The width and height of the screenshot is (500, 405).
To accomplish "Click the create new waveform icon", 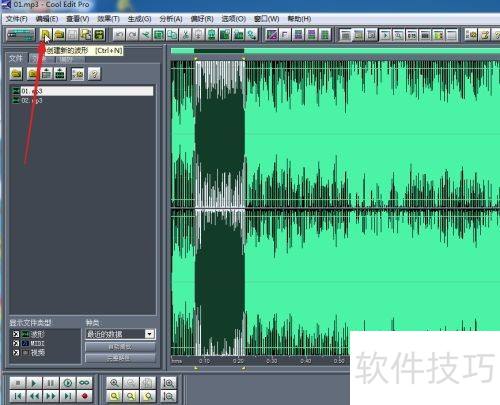I will (46, 34).
